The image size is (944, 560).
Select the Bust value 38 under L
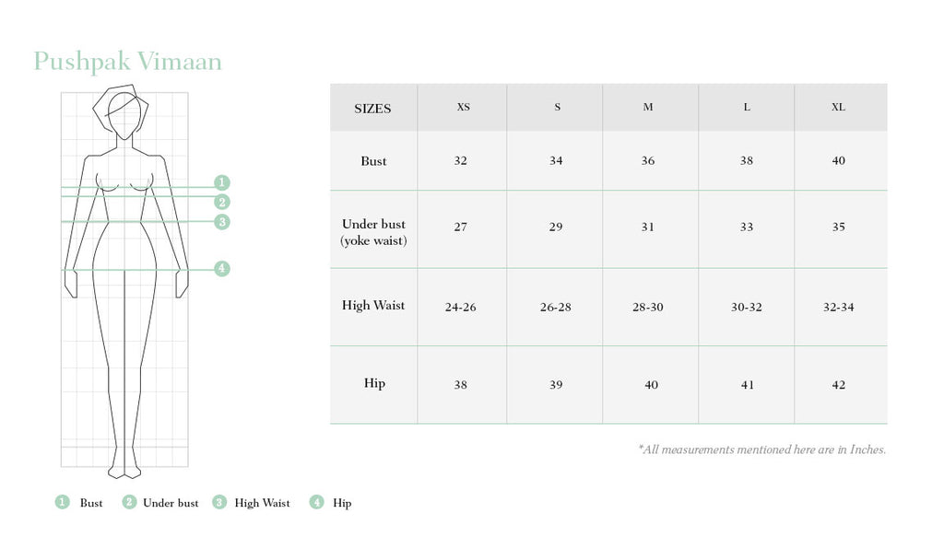(x=746, y=161)
